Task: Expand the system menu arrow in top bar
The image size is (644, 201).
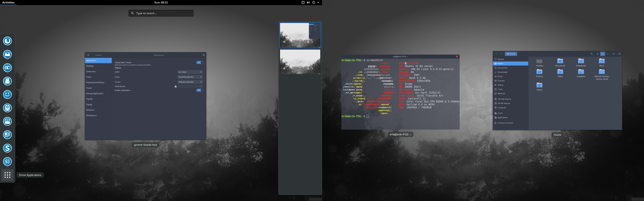Action: (x=318, y=2)
